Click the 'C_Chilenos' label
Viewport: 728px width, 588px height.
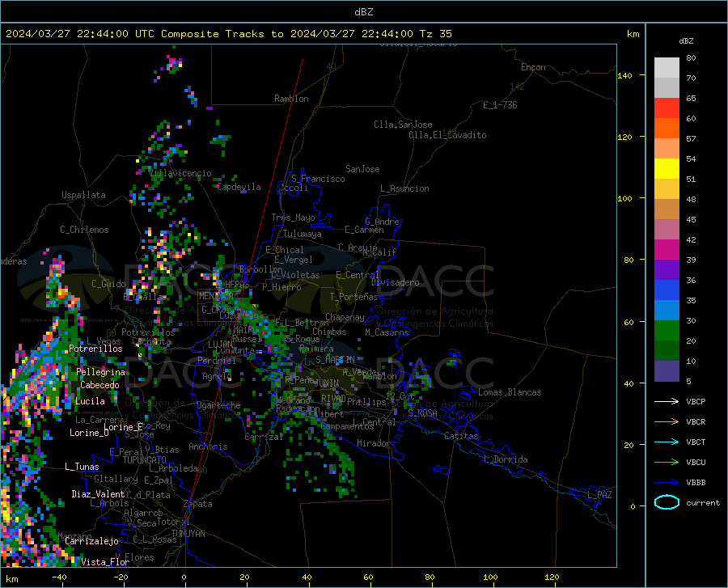click(84, 230)
